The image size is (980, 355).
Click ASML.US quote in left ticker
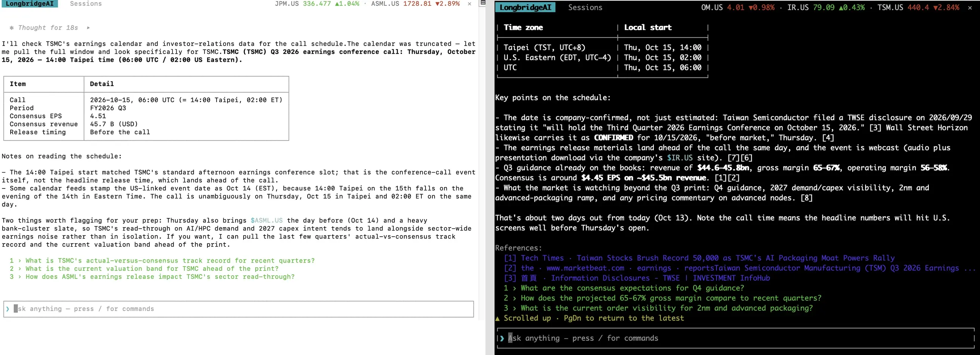[415, 4]
